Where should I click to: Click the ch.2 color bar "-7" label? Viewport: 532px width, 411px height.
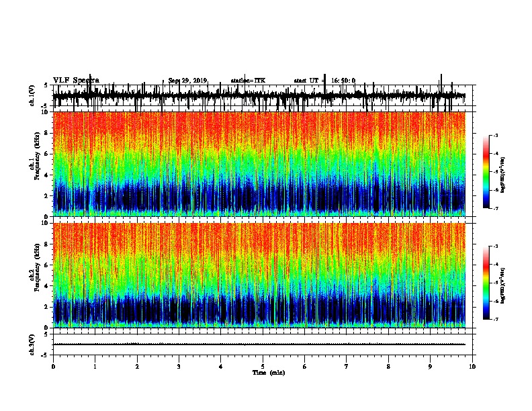click(495, 319)
